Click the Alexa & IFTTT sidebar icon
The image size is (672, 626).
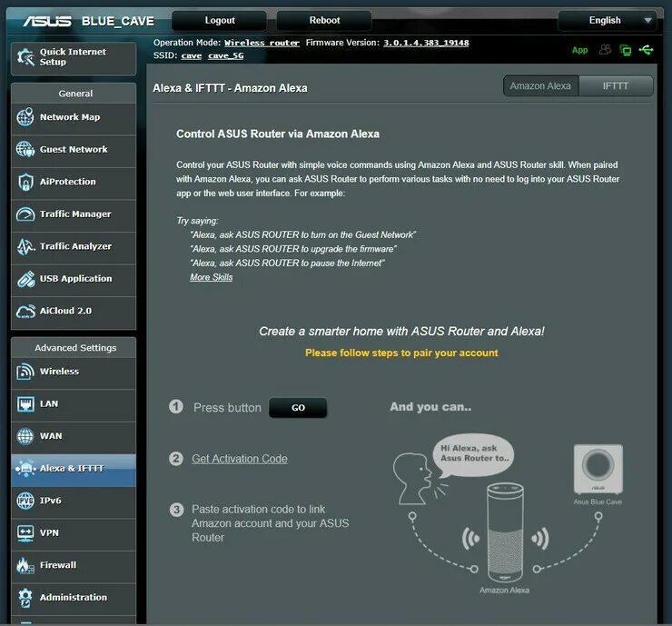click(25, 468)
